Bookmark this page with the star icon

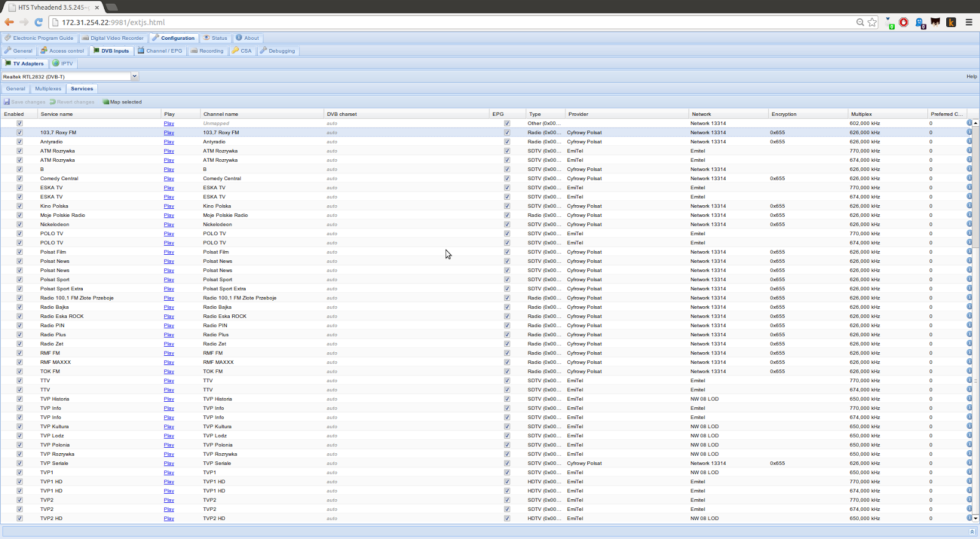pyautogui.click(x=872, y=22)
